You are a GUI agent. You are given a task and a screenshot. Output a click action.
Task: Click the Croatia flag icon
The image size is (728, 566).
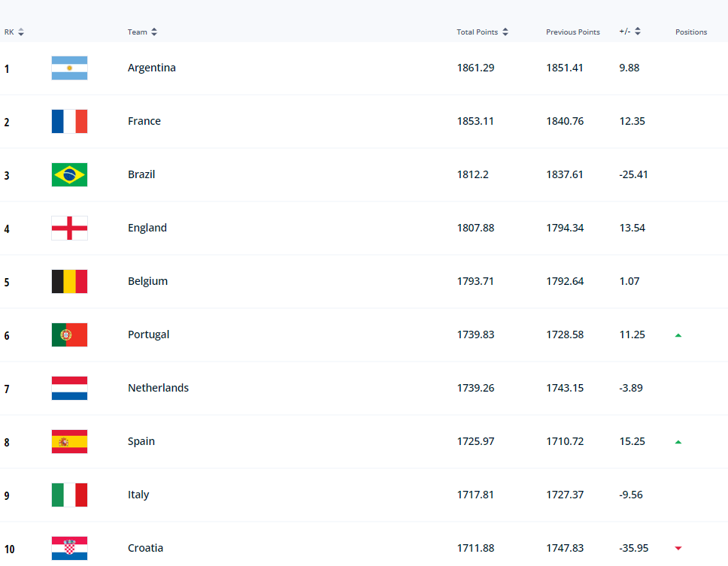tap(69, 549)
